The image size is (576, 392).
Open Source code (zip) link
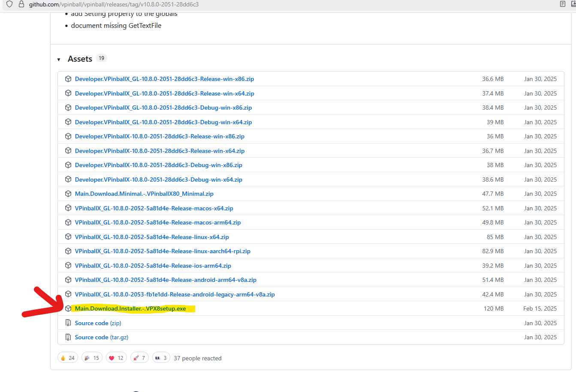[x=98, y=323]
